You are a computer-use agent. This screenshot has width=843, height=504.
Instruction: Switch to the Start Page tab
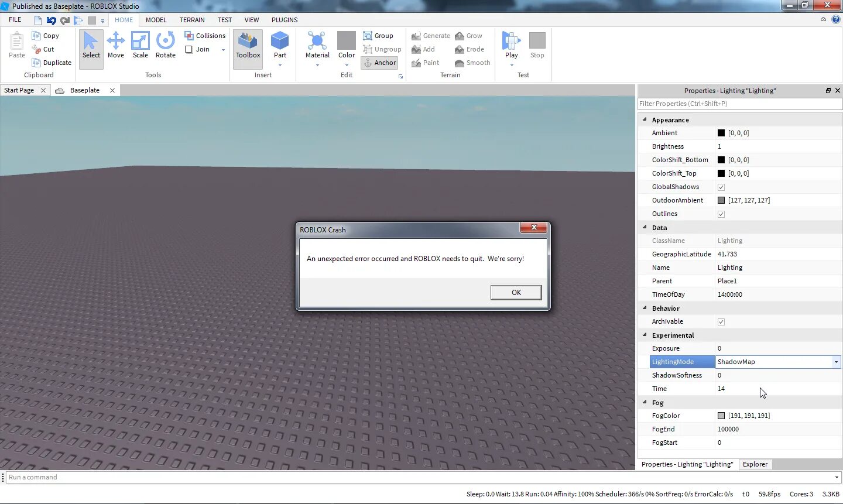(x=19, y=90)
